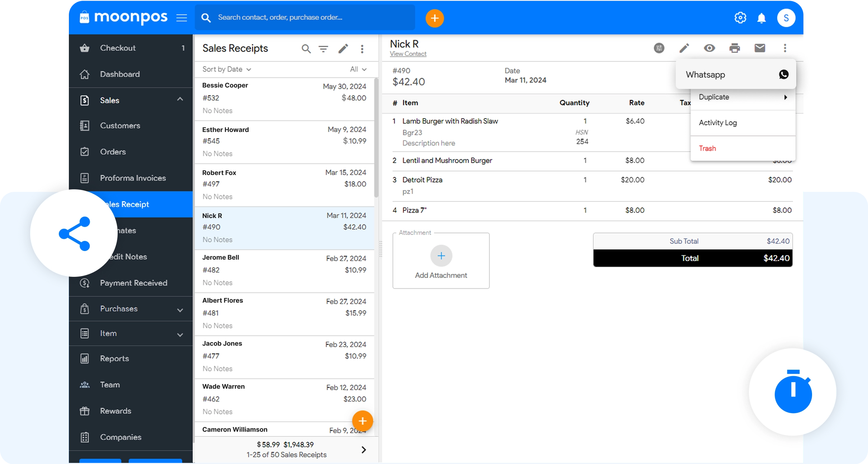Click Add Attachment plus button
868x464 pixels.
tap(441, 256)
